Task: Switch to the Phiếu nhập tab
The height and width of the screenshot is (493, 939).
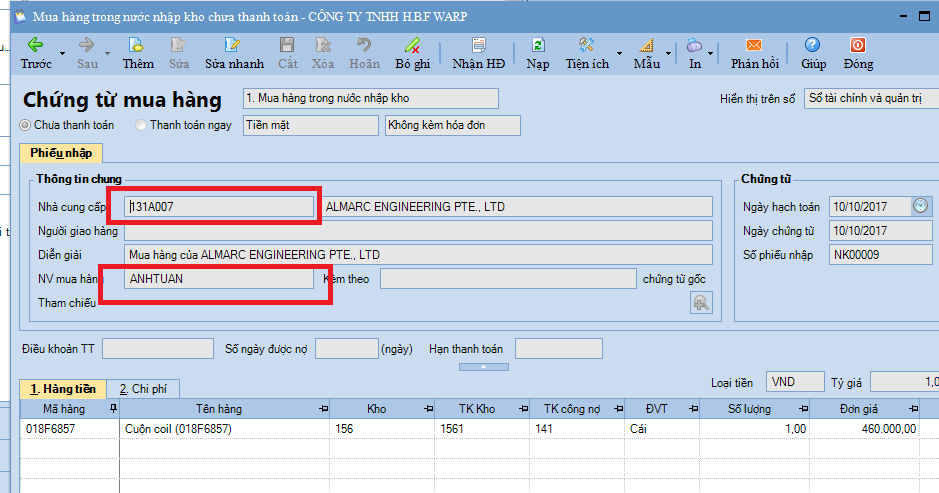Action: (61, 153)
